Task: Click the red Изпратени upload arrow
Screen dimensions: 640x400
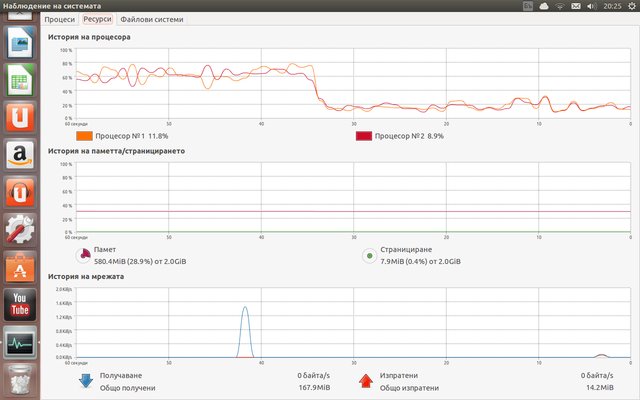Action: pyautogui.click(x=366, y=381)
